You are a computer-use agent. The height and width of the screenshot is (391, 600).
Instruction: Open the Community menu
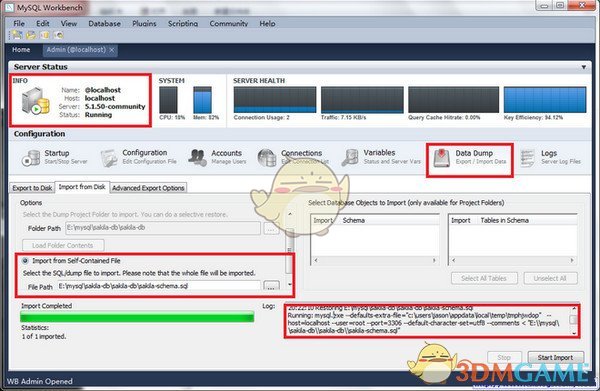tap(229, 23)
